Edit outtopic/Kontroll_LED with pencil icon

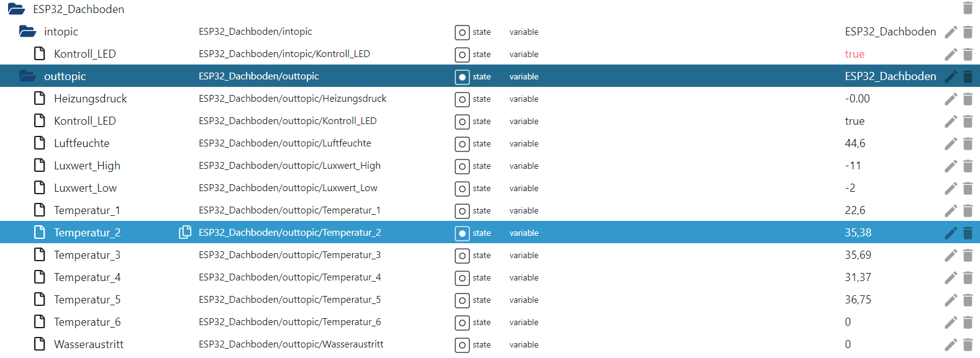[950, 121]
